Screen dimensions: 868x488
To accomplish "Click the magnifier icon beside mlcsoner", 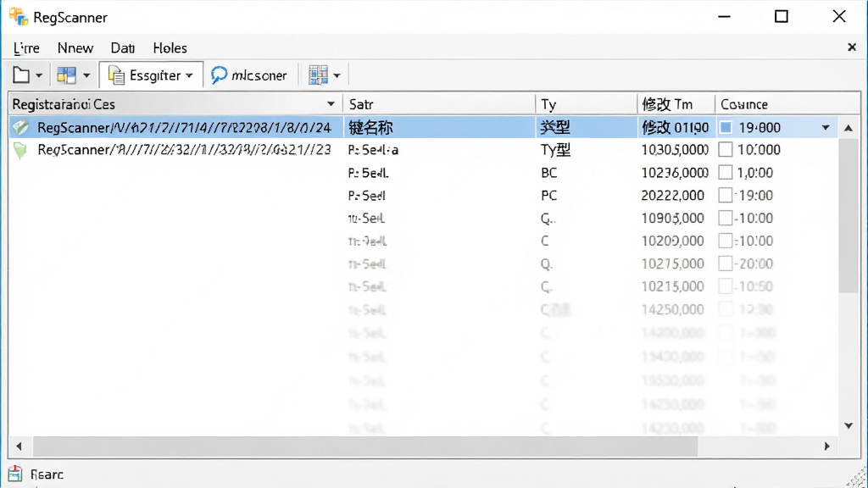I will [220, 75].
